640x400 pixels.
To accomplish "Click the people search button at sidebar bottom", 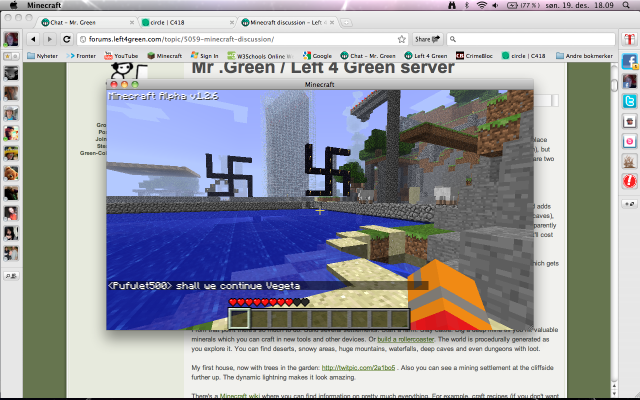I will [11, 276].
